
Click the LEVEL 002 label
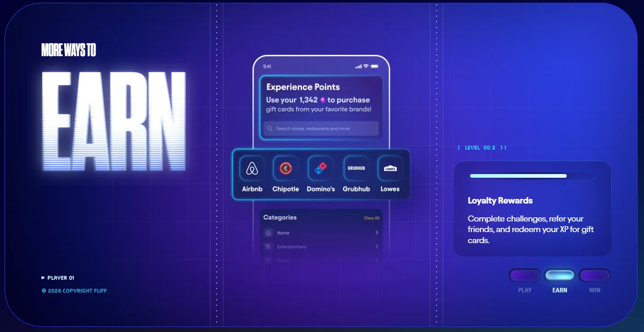tap(482, 148)
